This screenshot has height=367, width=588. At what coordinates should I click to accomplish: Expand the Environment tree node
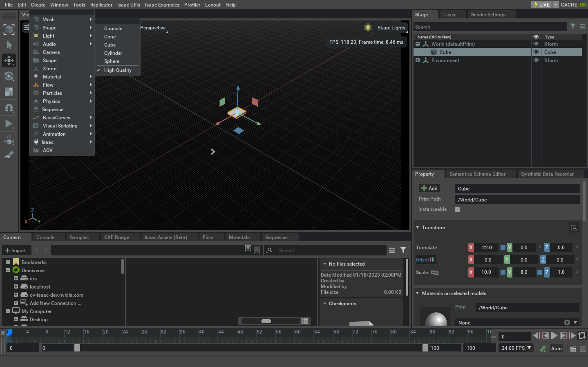tap(418, 60)
